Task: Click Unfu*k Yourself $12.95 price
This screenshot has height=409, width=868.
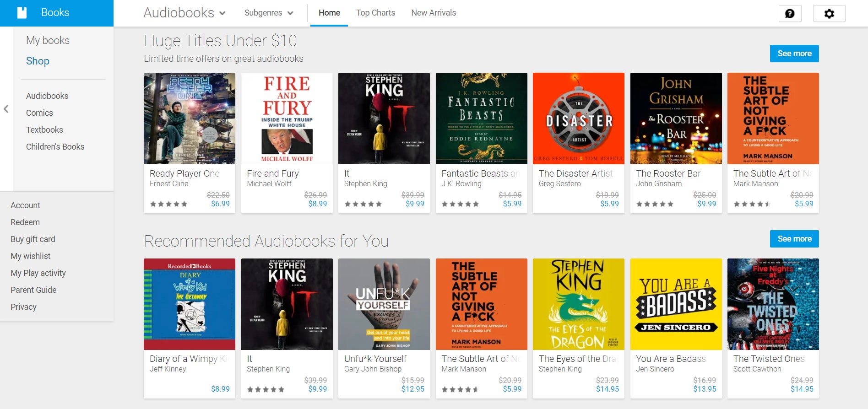Action: (x=412, y=389)
